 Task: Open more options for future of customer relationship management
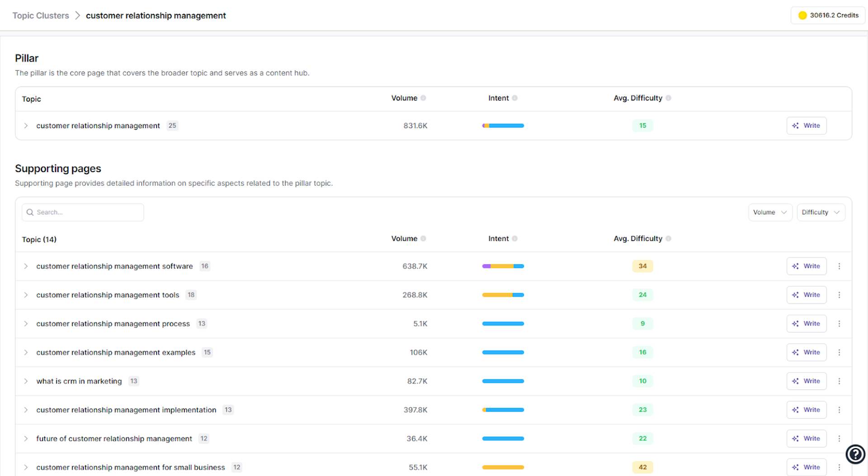point(839,439)
